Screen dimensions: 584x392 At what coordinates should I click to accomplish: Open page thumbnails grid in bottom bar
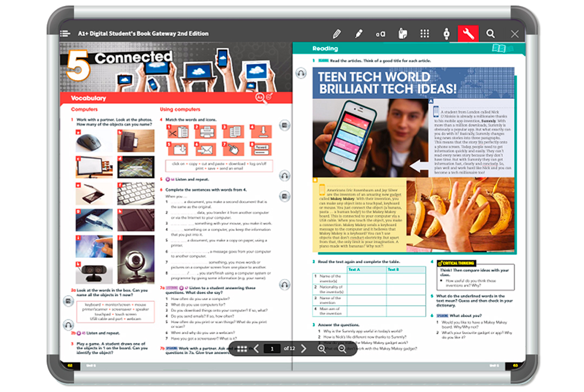pyautogui.click(x=242, y=349)
